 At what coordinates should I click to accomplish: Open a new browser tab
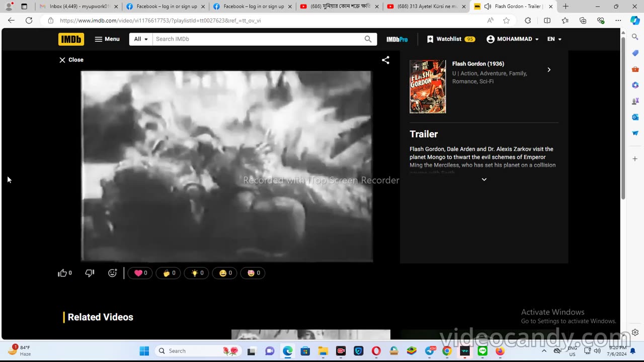[566, 7]
